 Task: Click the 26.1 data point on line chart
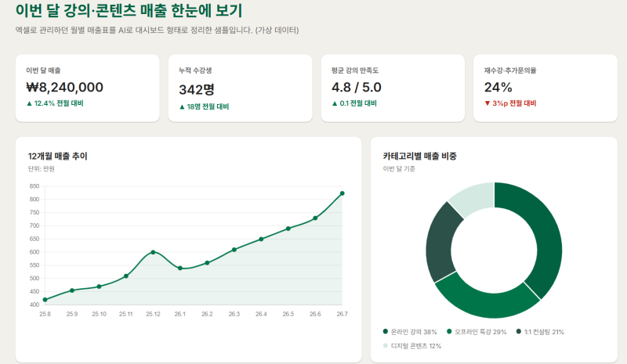click(180, 268)
